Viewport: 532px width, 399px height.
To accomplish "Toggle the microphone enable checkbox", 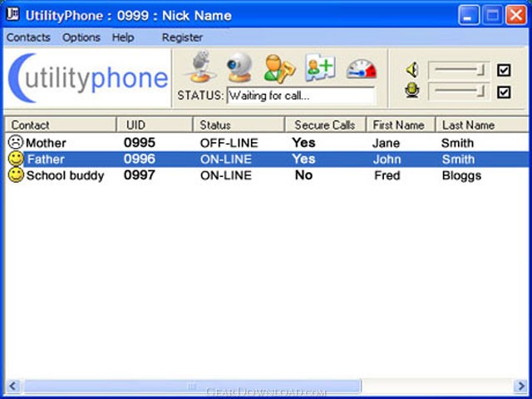I will tap(504, 92).
